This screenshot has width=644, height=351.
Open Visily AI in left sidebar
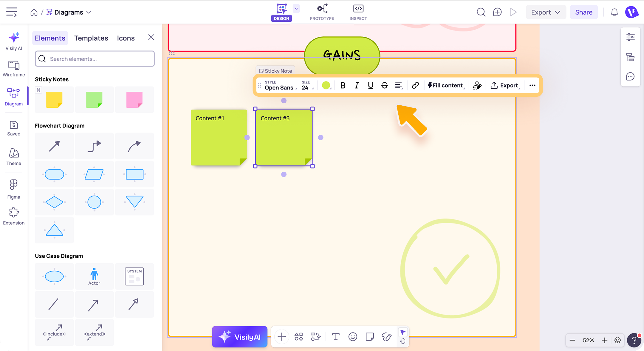pos(14,41)
